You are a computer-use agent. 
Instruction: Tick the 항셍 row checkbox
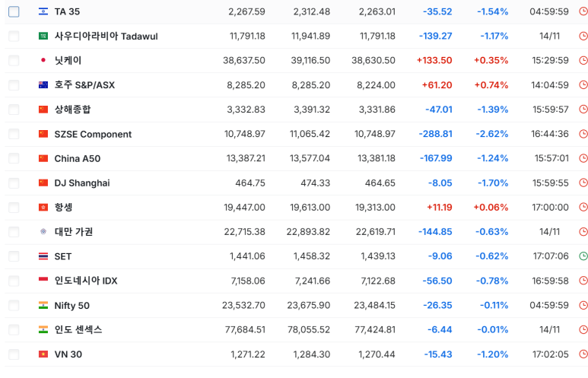click(14, 208)
